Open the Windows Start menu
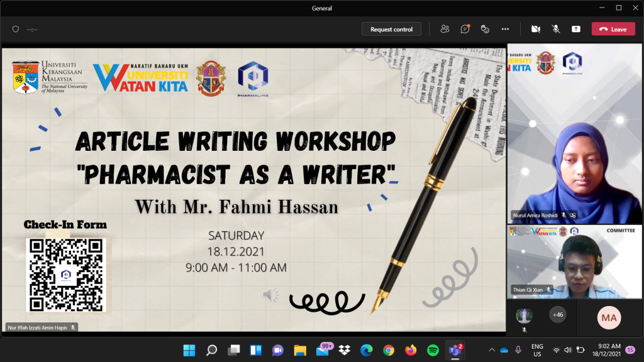 189,350
